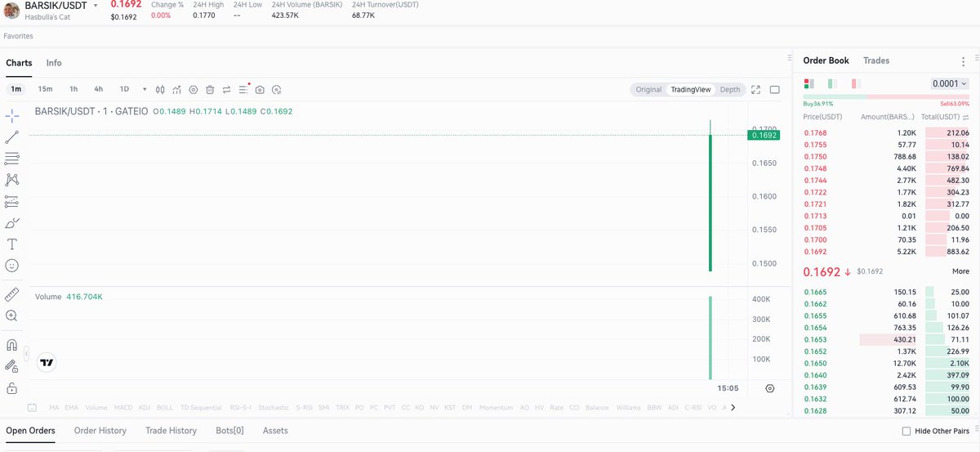This screenshot has height=452, width=980.
Task: Collapse left drawing toolbar with side arrow
Action: pyautogui.click(x=26, y=354)
